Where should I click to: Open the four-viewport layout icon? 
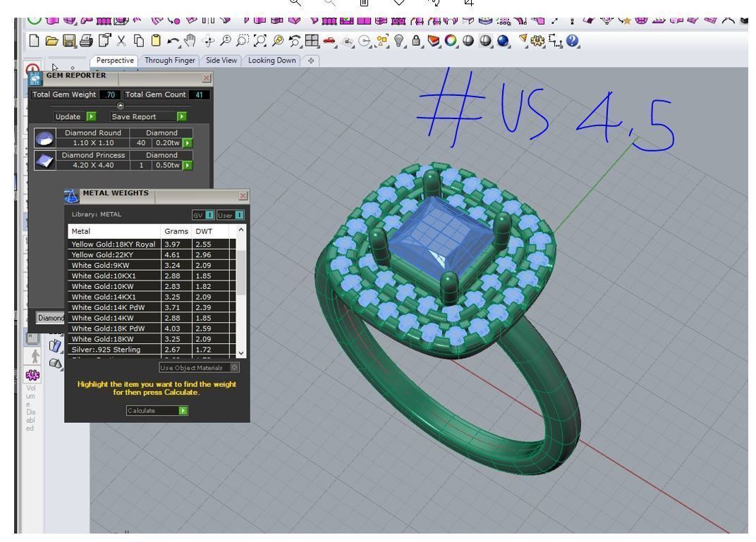coord(312,40)
